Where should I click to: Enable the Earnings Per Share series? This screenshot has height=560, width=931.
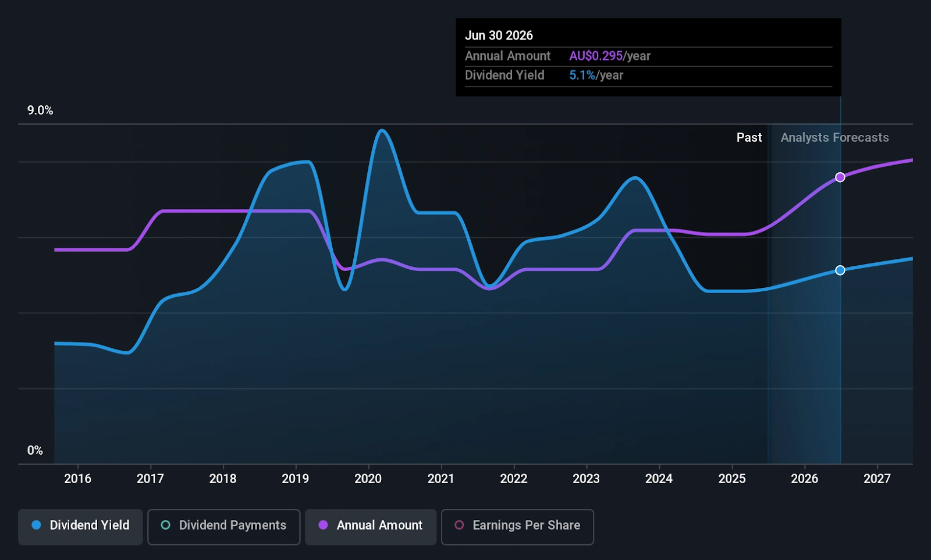pos(517,526)
